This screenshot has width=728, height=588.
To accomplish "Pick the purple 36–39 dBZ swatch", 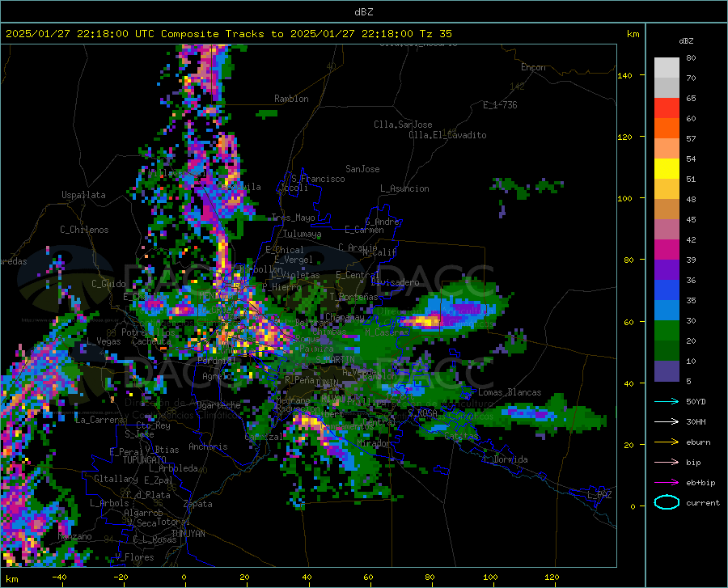I will coord(667,270).
